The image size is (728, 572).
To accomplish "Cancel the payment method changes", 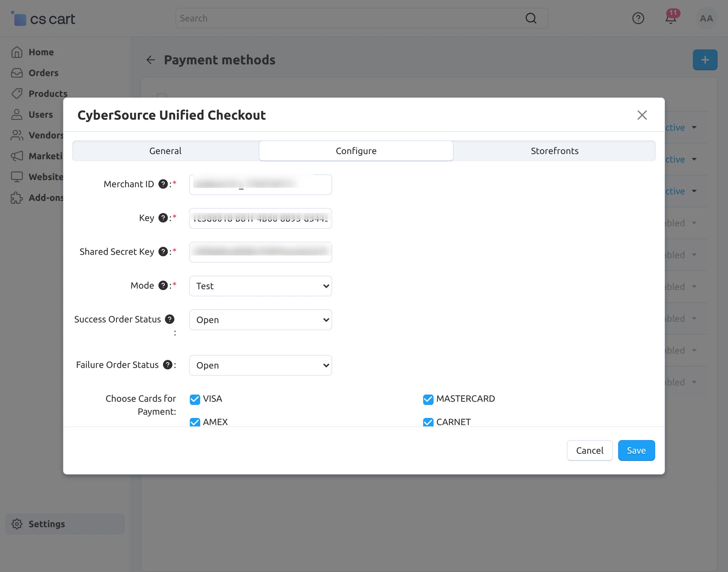I will pyautogui.click(x=589, y=450).
